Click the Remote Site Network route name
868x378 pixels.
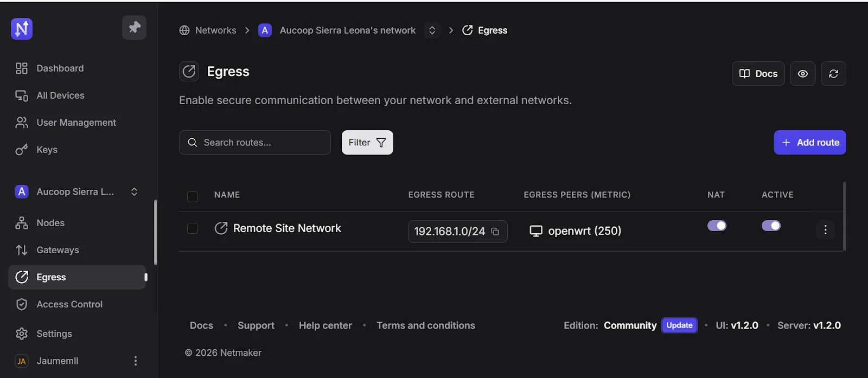(x=287, y=228)
